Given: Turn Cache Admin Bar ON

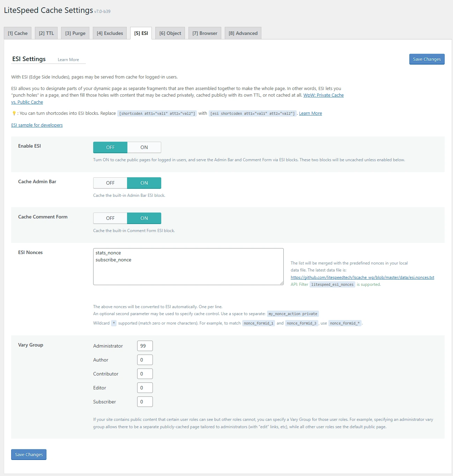Looking at the screenshot, I should [x=144, y=183].
